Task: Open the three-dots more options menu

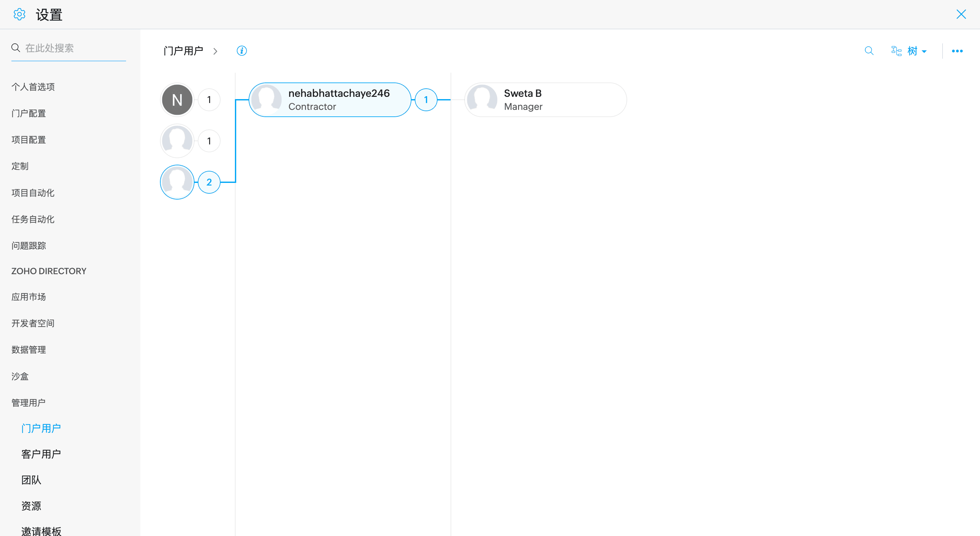Action: pos(957,51)
